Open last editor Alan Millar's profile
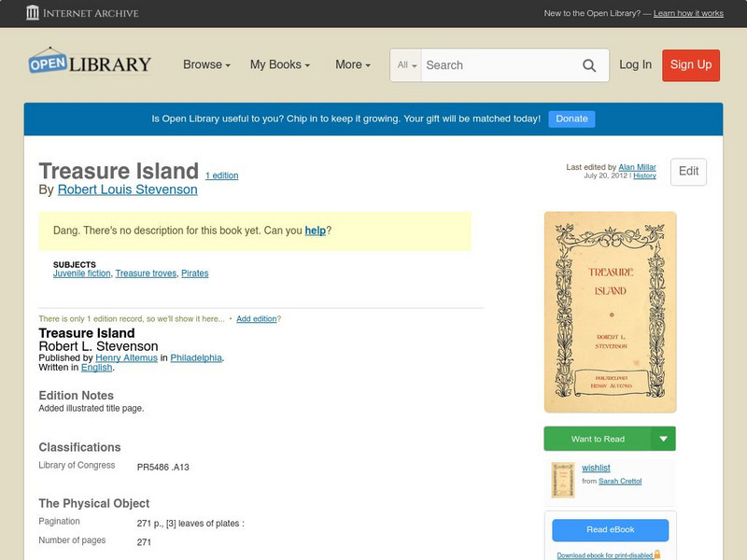Image resolution: width=747 pixels, height=560 pixels. point(637,167)
